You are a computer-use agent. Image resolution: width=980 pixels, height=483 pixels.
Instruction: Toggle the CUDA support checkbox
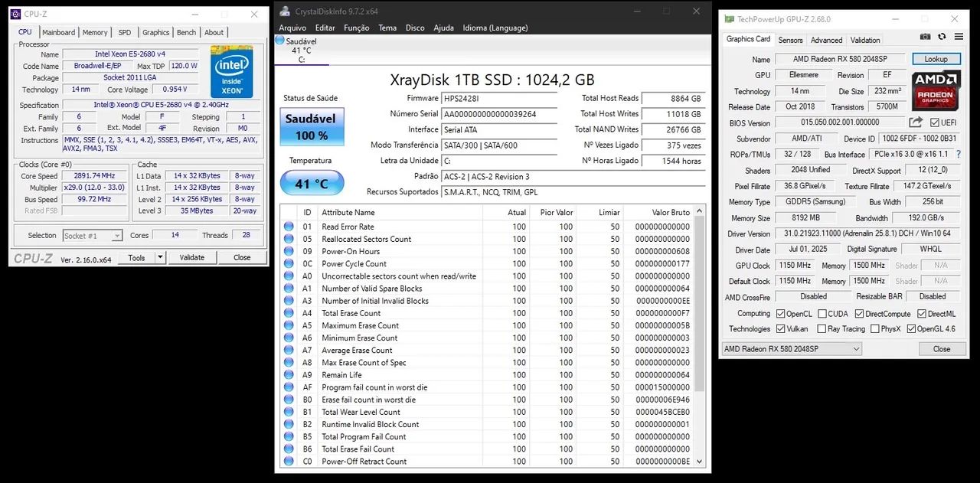click(822, 313)
